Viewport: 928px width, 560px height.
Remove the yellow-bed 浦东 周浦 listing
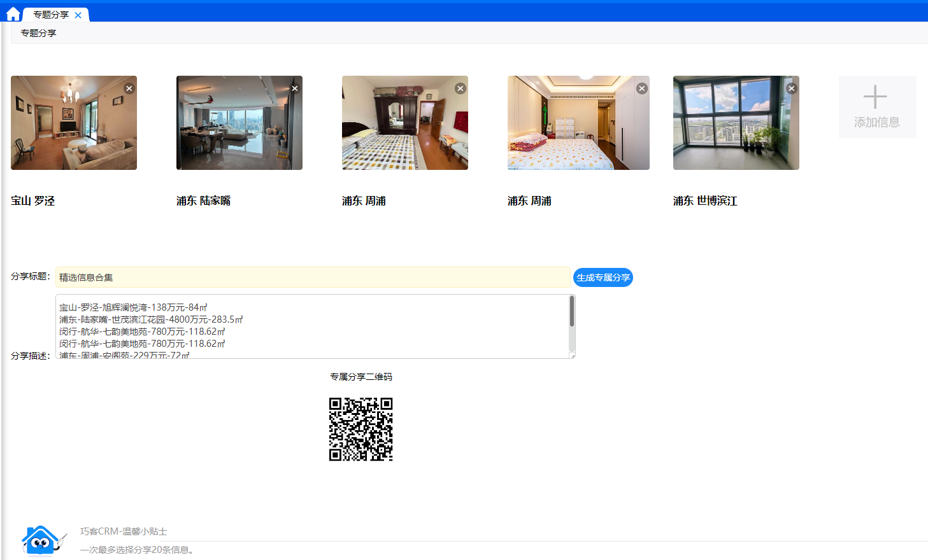[642, 88]
